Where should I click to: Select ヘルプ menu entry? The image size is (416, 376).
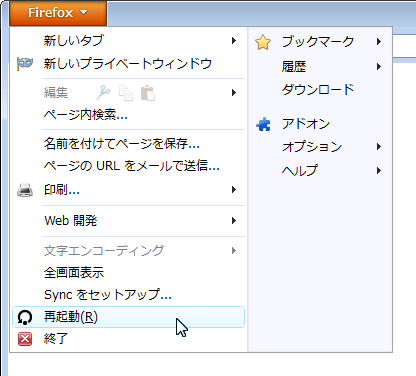[x=320, y=171]
